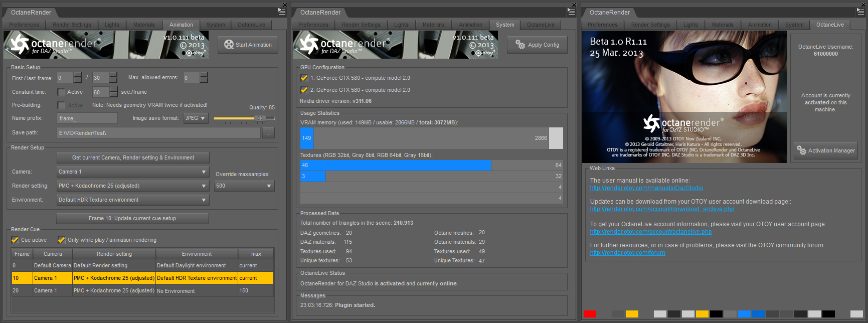Click the Start Animation button
Screen dimensions: 868x323
click(248, 45)
